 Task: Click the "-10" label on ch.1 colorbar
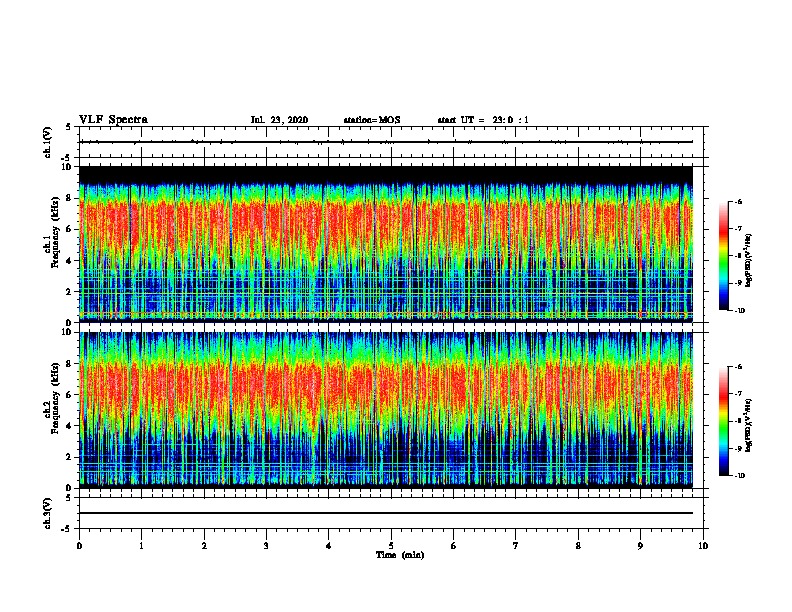[x=740, y=310]
